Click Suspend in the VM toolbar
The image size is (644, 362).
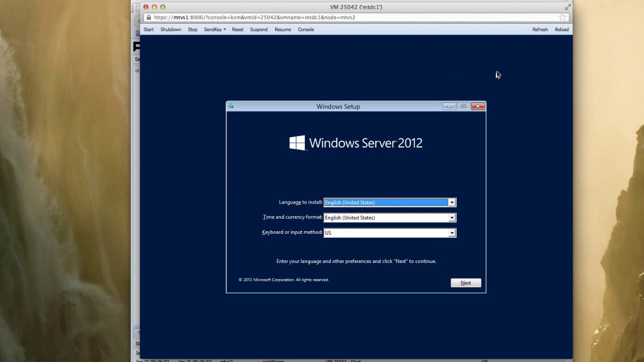tap(259, 30)
